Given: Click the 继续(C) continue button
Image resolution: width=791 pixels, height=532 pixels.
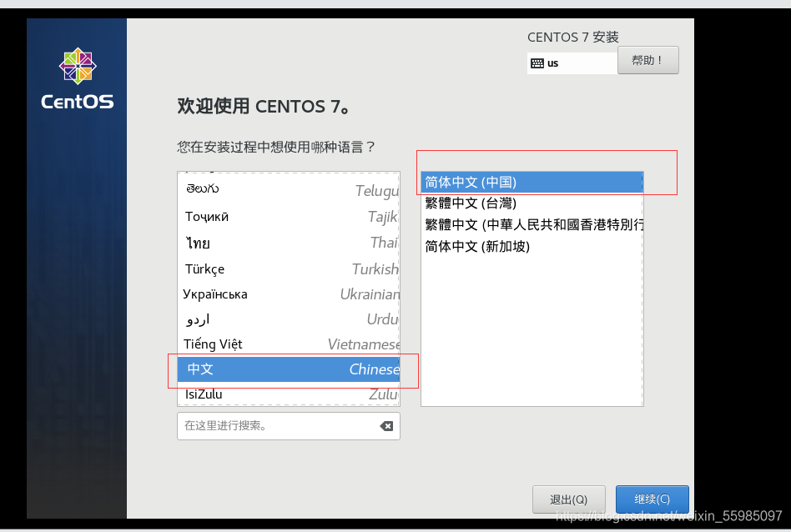Looking at the screenshot, I should click(652, 499).
